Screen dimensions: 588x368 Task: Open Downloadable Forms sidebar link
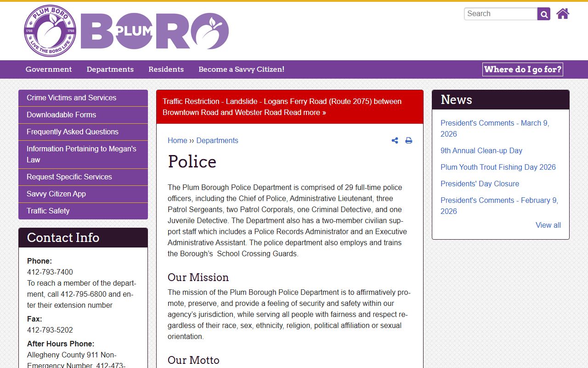pyautogui.click(x=83, y=115)
